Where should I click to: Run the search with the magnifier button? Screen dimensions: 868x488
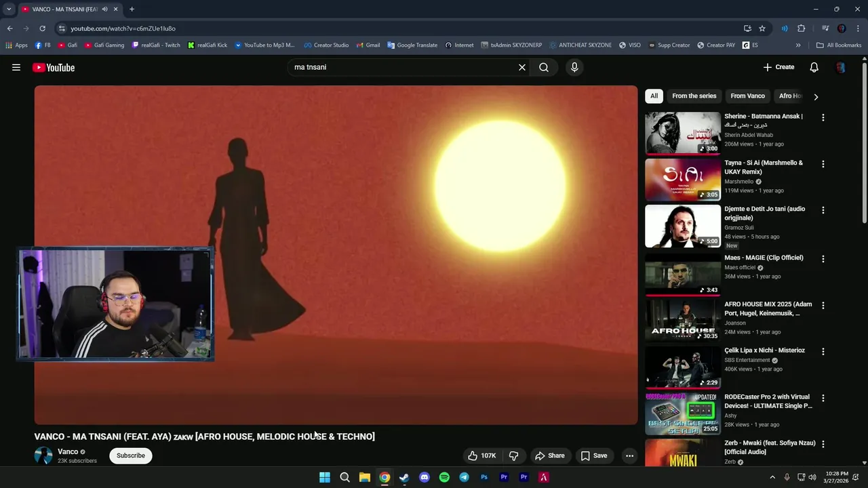(544, 67)
